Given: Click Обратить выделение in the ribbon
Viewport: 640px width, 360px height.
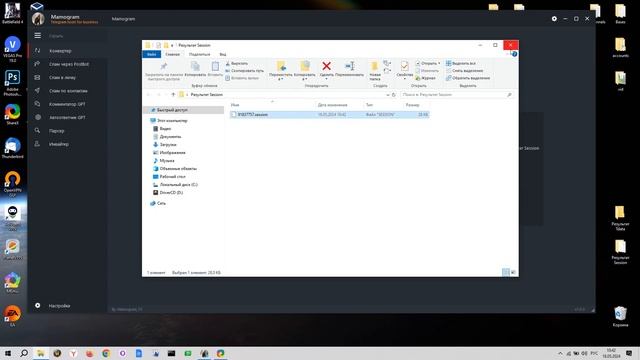Looking at the screenshot, I should (468, 78).
